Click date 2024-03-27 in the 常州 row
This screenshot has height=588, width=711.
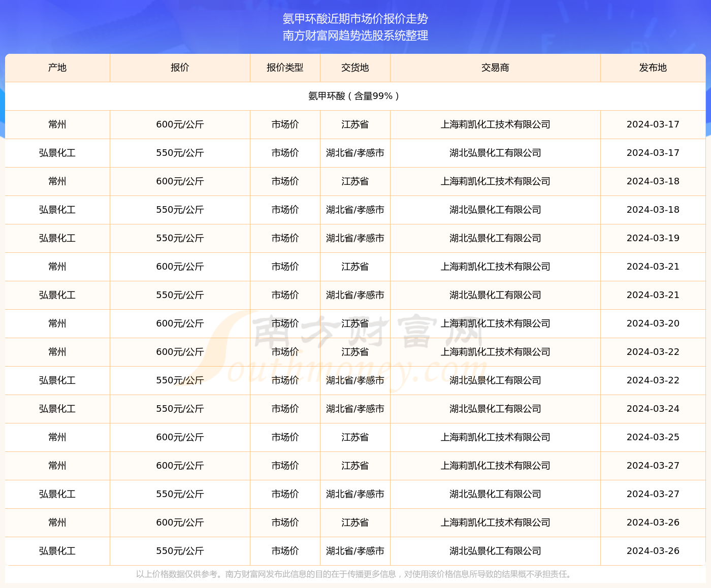click(x=653, y=466)
